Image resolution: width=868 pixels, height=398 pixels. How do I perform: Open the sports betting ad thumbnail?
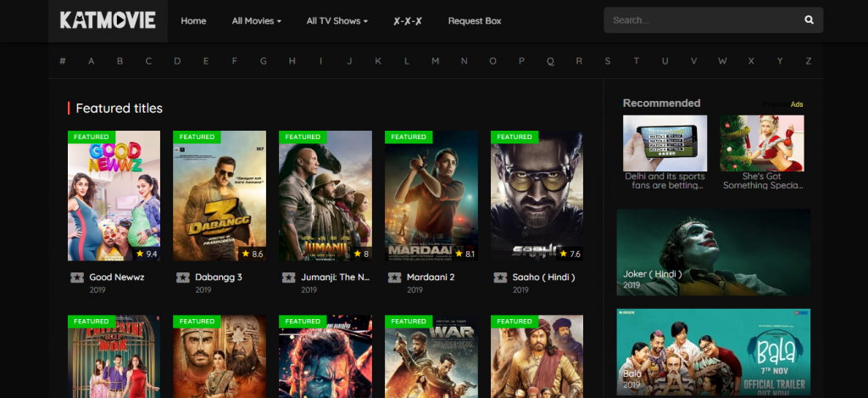665,143
